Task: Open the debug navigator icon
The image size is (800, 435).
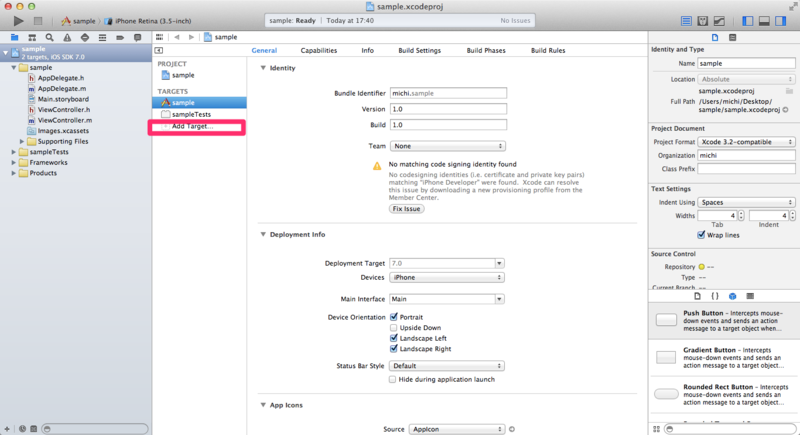Action: pos(103,37)
